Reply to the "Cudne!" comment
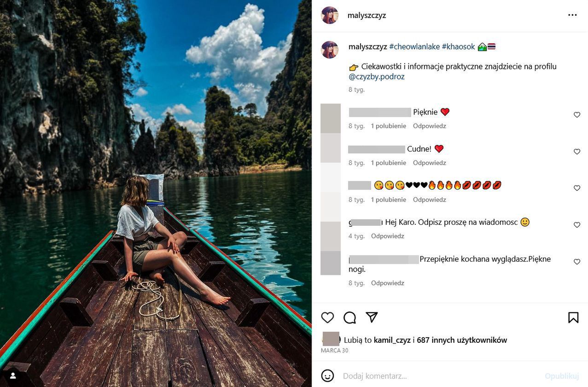This screenshot has width=588, height=387. (x=429, y=163)
